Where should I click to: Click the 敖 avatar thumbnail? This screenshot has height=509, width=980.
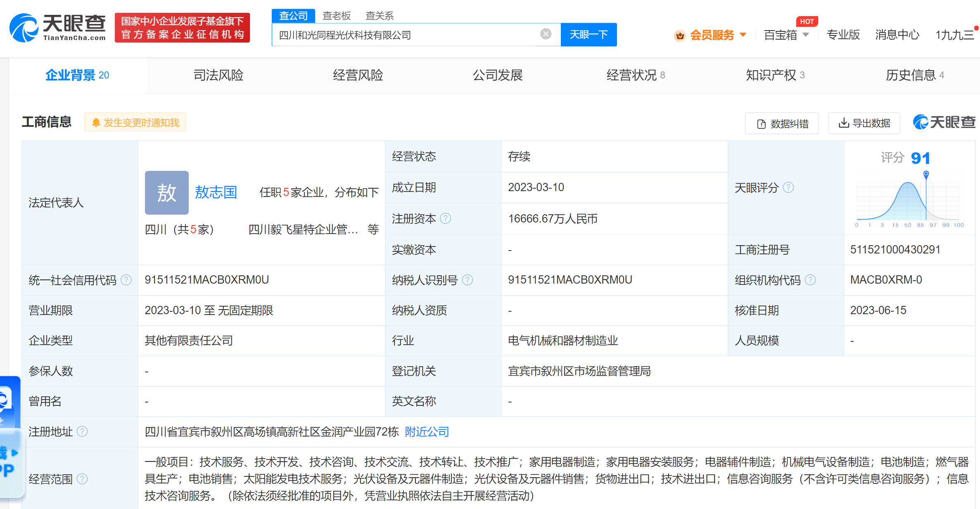tap(166, 192)
